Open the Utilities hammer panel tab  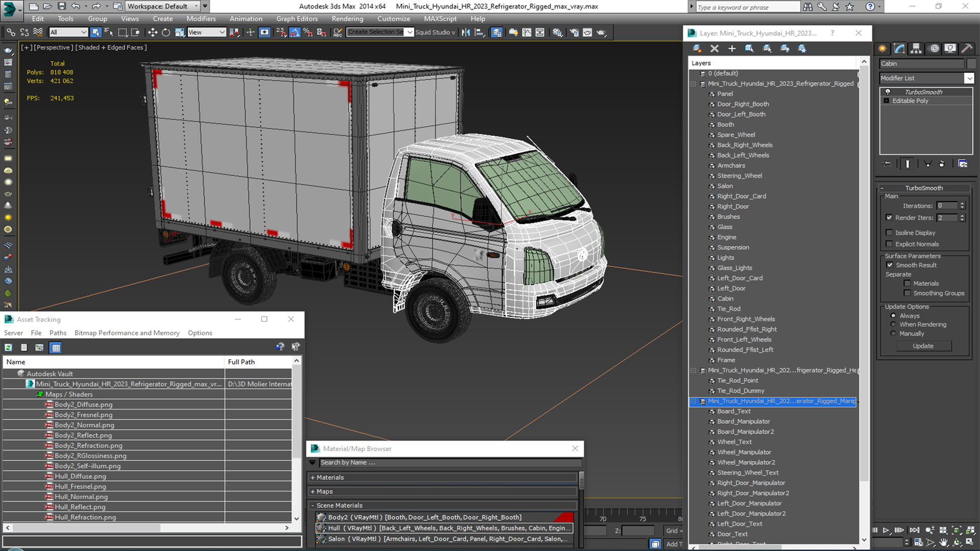(x=967, y=48)
